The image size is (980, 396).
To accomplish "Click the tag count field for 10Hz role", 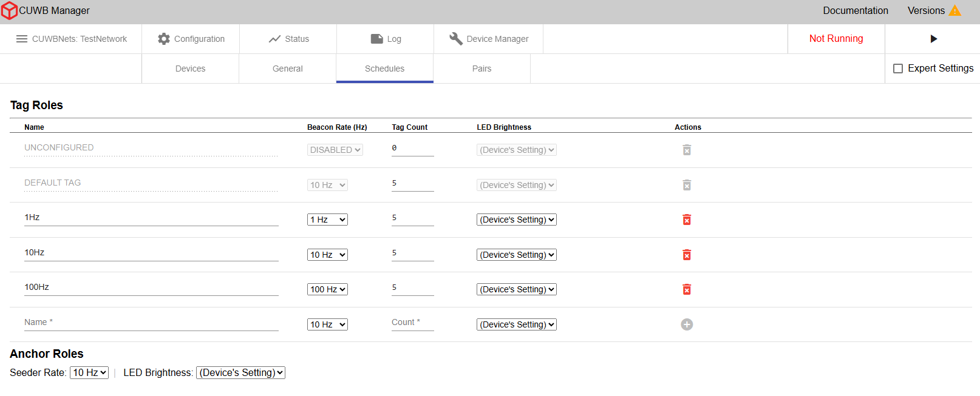I will point(412,253).
